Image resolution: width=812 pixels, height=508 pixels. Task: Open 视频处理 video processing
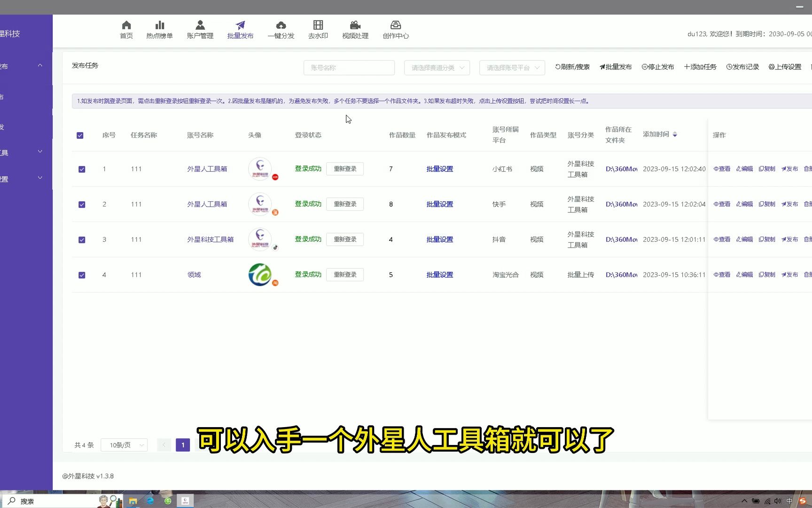[355, 30]
